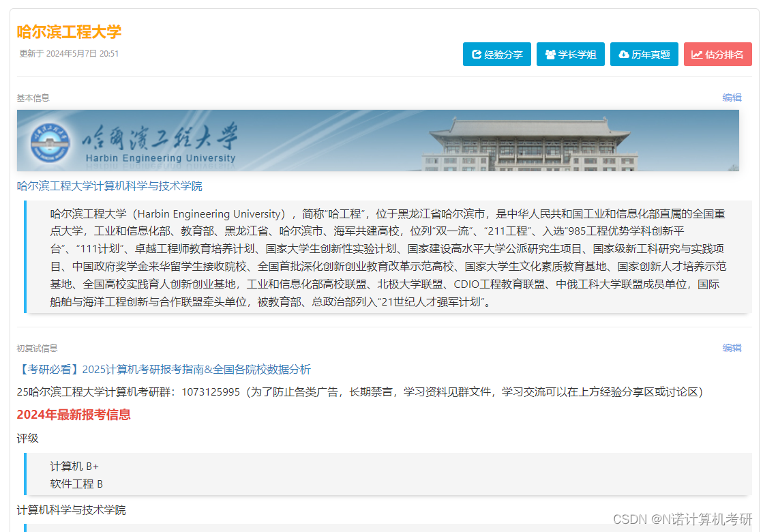Click the 初复试信息 section label
The height and width of the screenshot is (532, 763).
[x=37, y=348]
